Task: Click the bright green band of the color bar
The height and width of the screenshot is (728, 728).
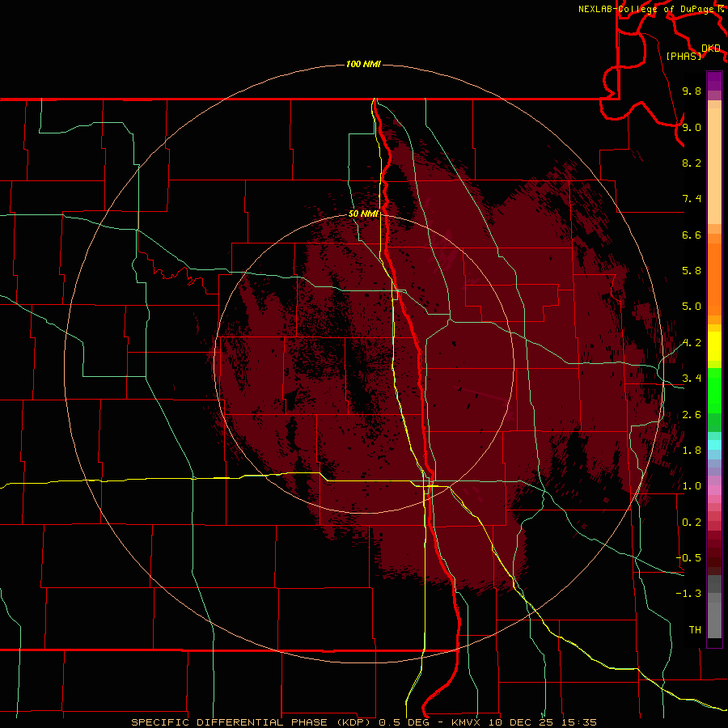Action: click(714, 391)
